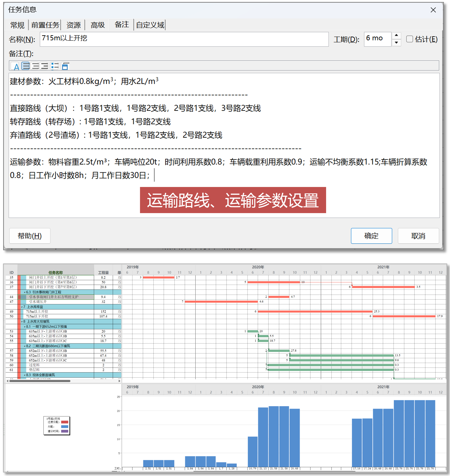Collapse the 8.1 一期下游652m以下预填 group

click(x=25, y=327)
